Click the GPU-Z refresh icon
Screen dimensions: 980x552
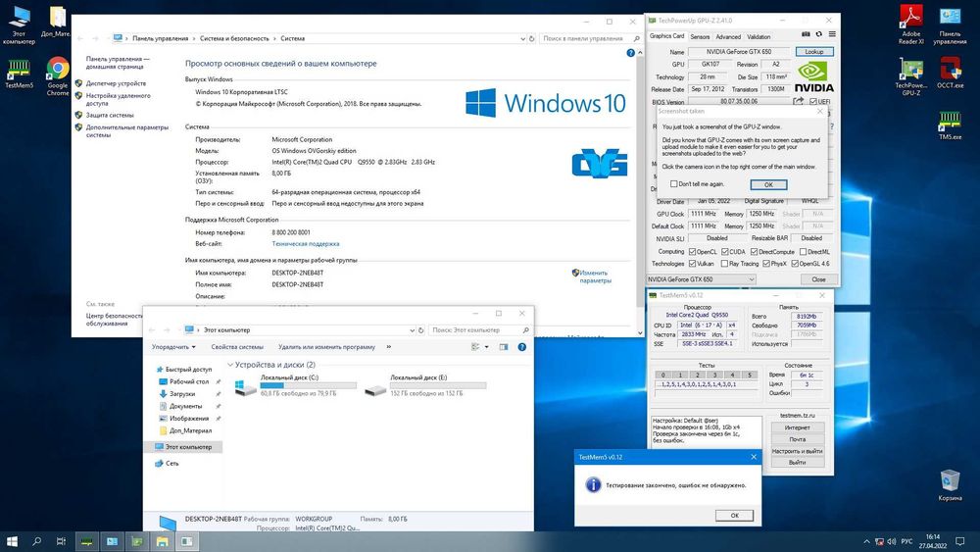[x=818, y=34]
